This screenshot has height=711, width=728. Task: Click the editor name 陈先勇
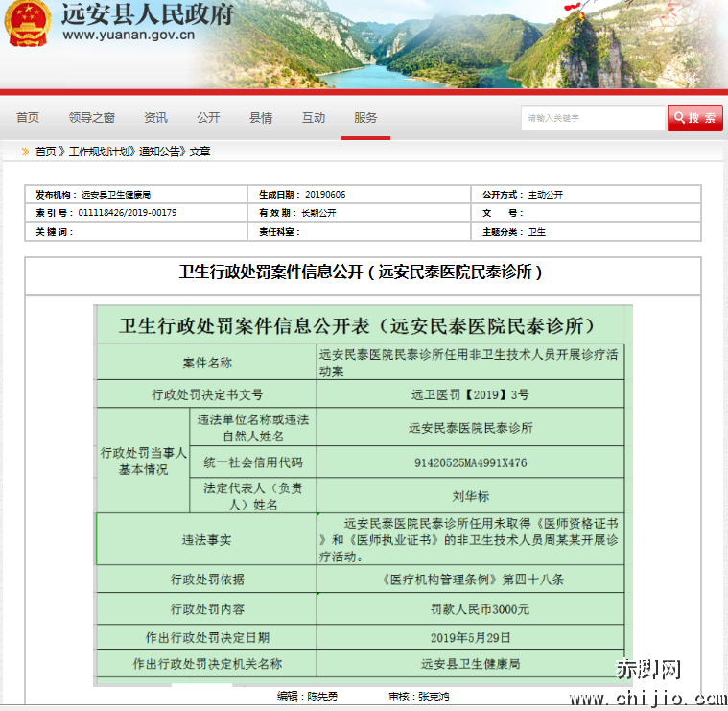click(x=322, y=697)
